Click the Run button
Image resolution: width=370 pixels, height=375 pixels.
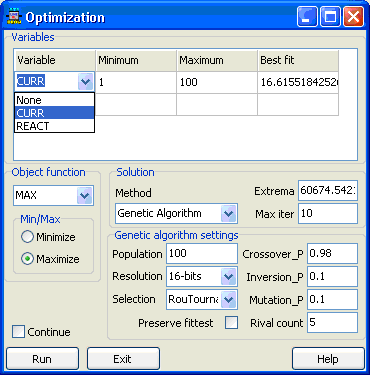[42, 359]
